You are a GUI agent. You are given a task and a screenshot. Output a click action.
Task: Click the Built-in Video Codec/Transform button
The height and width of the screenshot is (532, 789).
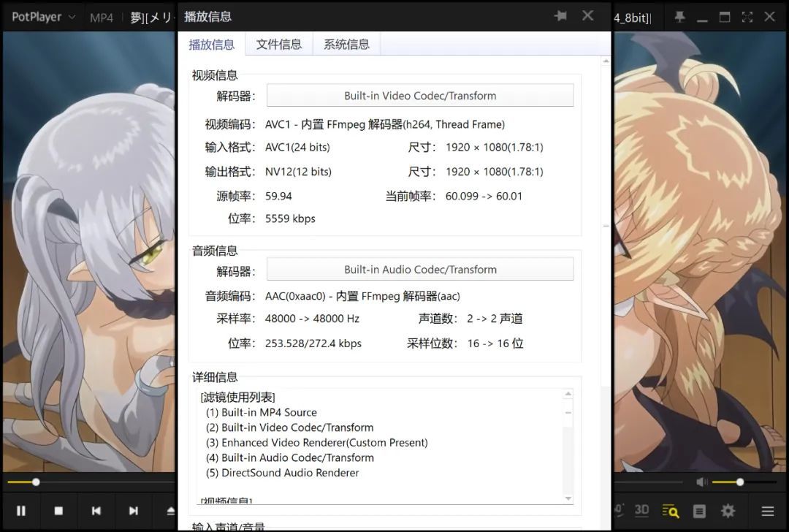click(420, 95)
